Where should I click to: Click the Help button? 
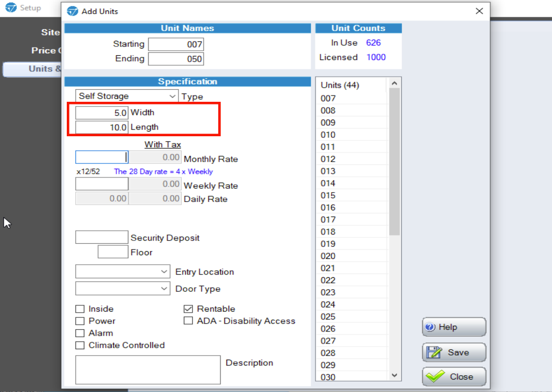454,327
